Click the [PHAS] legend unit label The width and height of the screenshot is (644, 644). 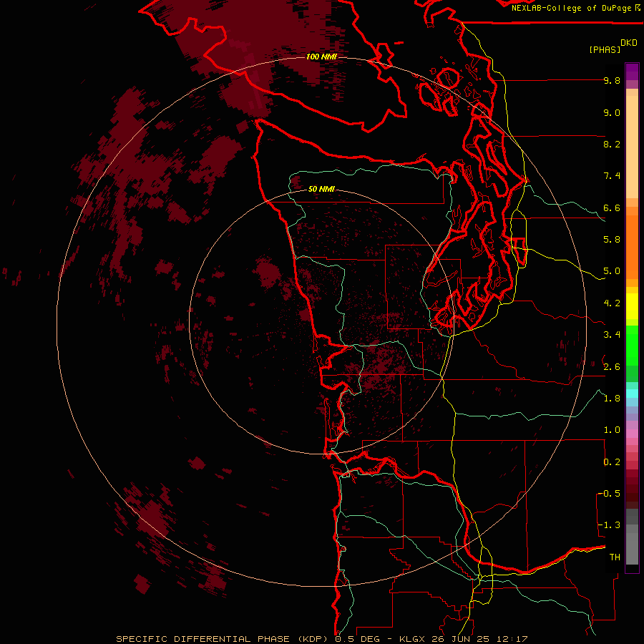[605, 49]
